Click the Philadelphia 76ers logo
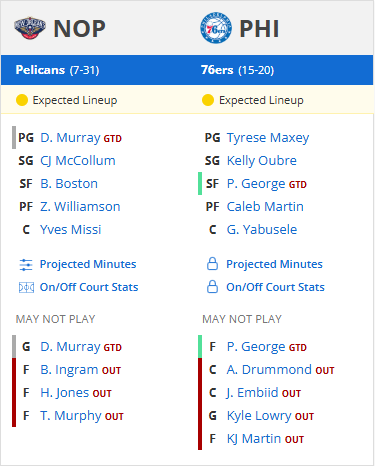375x466 pixels. (x=216, y=28)
